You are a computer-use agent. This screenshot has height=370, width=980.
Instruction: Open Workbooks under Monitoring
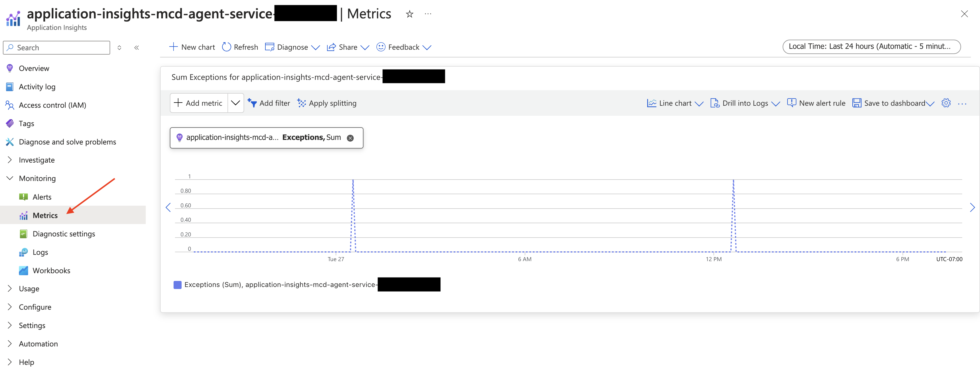point(51,271)
